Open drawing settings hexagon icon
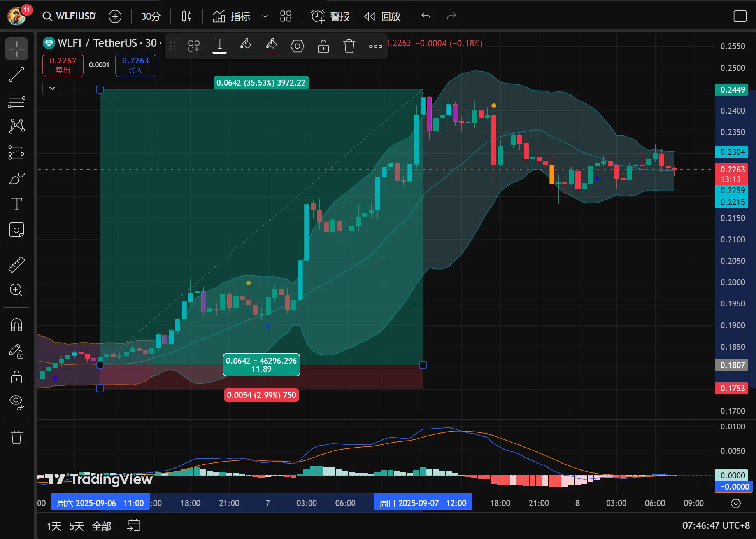This screenshot has height=539, width=756. point(297,46)
